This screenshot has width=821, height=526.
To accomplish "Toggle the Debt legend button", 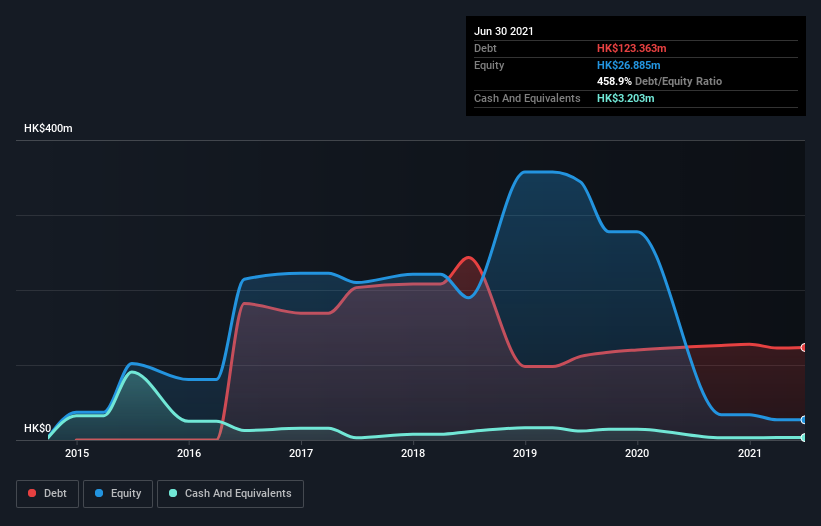I will click(x=48, y=494).
